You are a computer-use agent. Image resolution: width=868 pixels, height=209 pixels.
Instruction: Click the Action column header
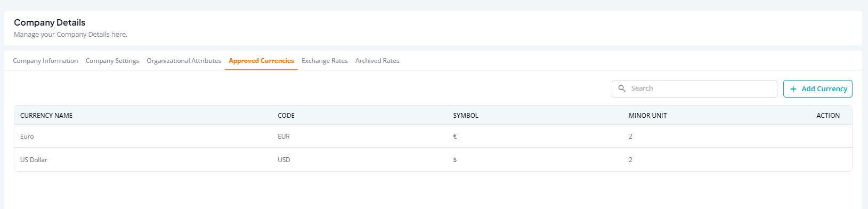828,116
